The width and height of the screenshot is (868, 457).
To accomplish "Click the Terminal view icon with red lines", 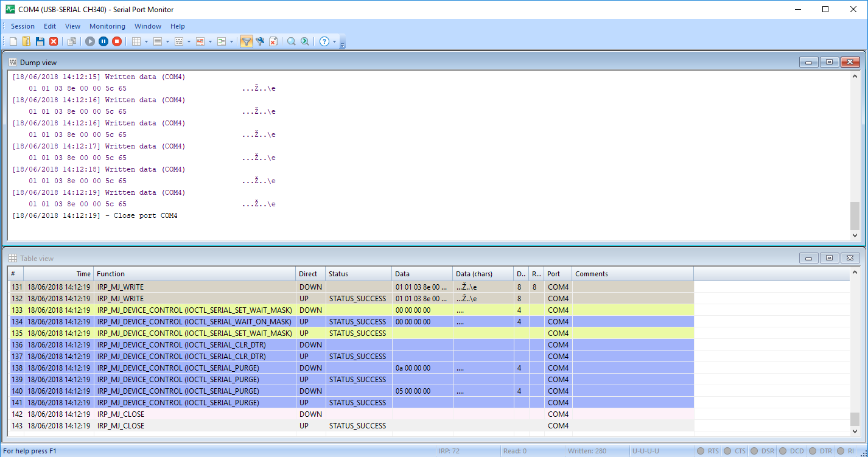I will tap(200, 41).
